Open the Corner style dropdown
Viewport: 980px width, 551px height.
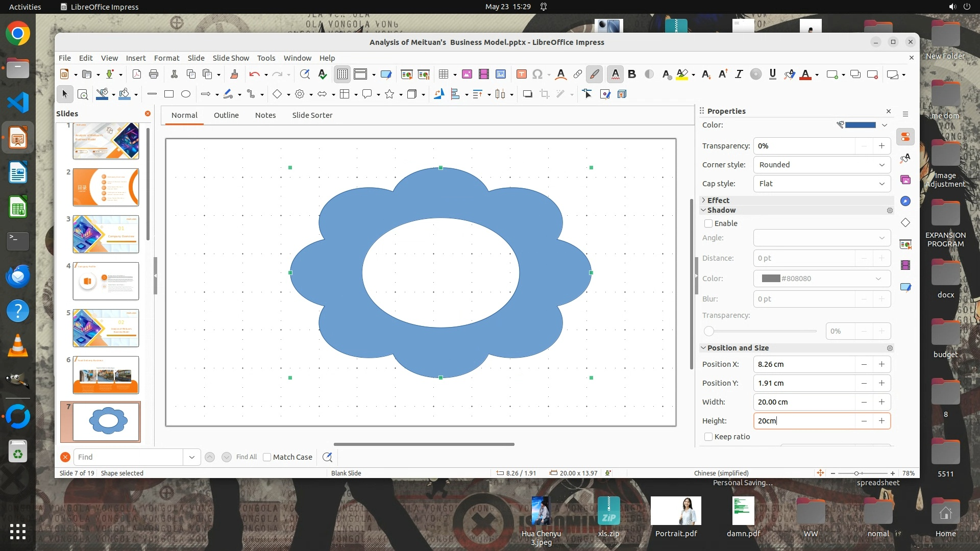(x=822, y=165)
